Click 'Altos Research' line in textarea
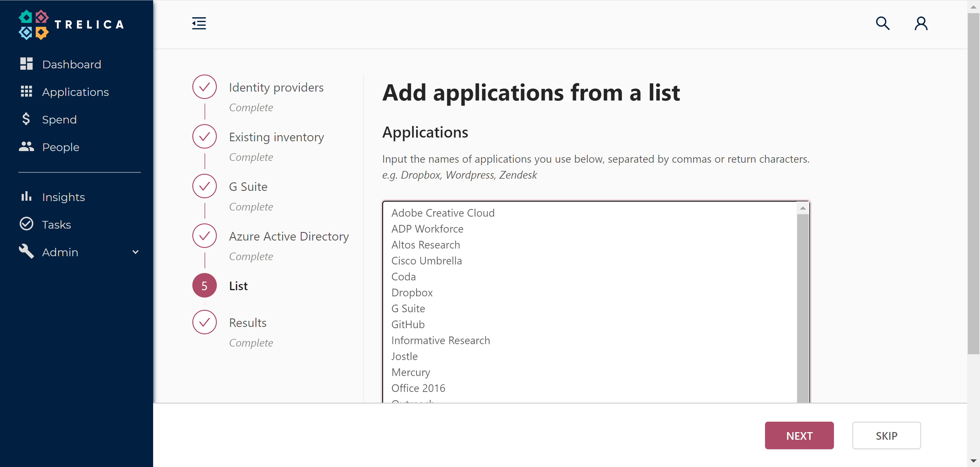 coord(426,245)
